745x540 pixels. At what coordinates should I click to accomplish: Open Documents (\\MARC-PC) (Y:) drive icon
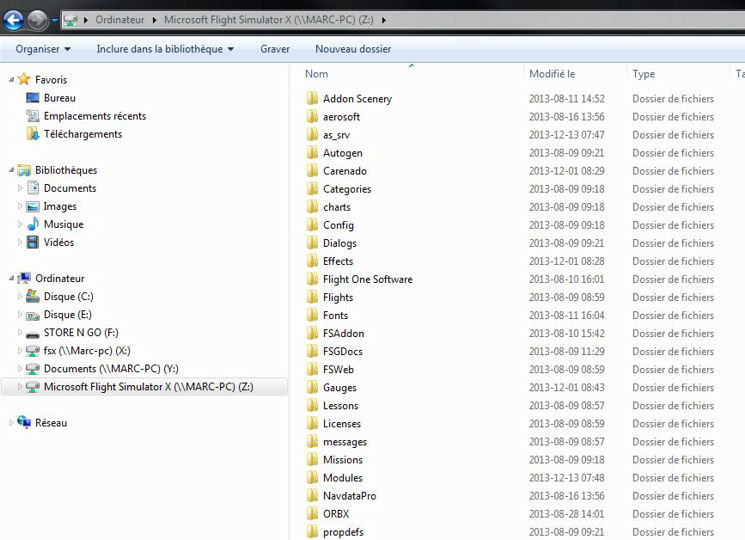click(33, 369)
